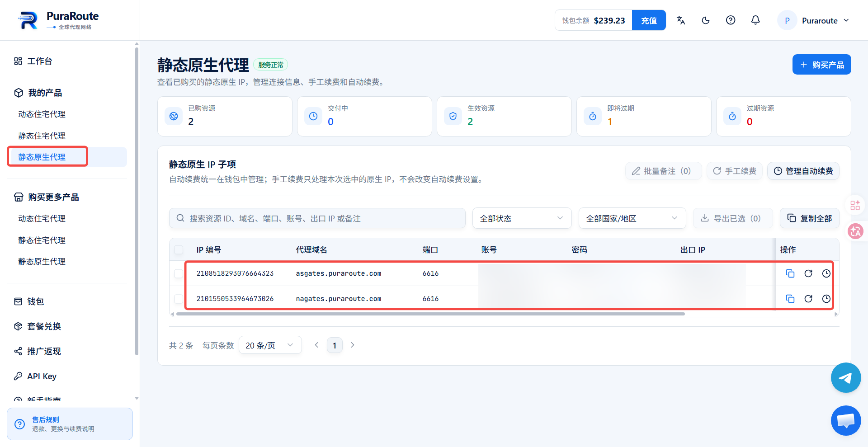The image size is (868, 447).
Task: Renew the nagates.puraroute.com row manually
Action: pyautogui.click(x=808, y=299)
